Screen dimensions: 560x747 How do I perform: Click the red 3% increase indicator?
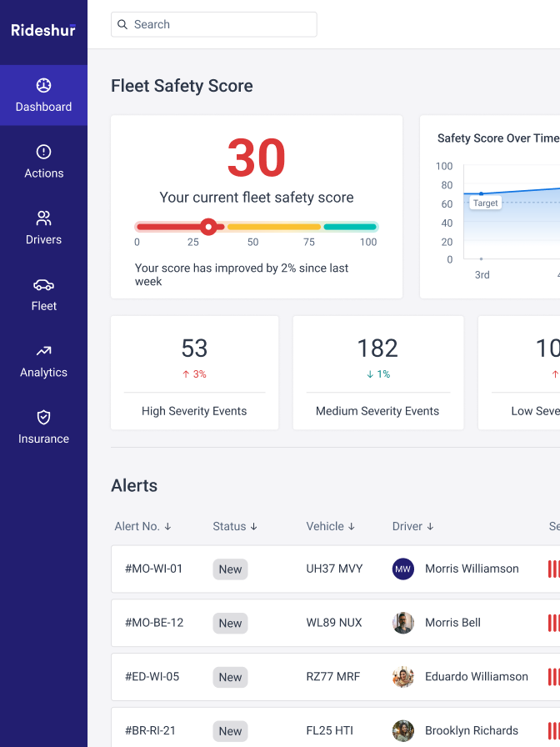point(194,374)
